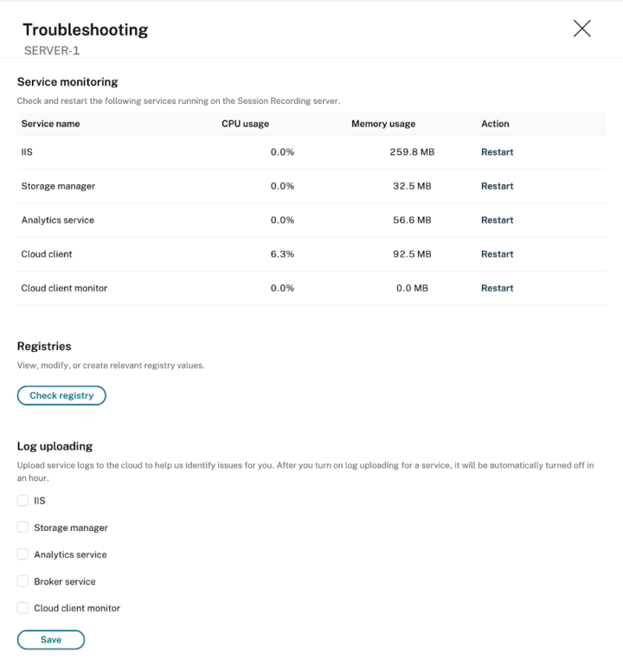This screenshot has width=623, height=672.
Task: Tick the Storage manager log checkbox
Action: [x=23, y=528]
